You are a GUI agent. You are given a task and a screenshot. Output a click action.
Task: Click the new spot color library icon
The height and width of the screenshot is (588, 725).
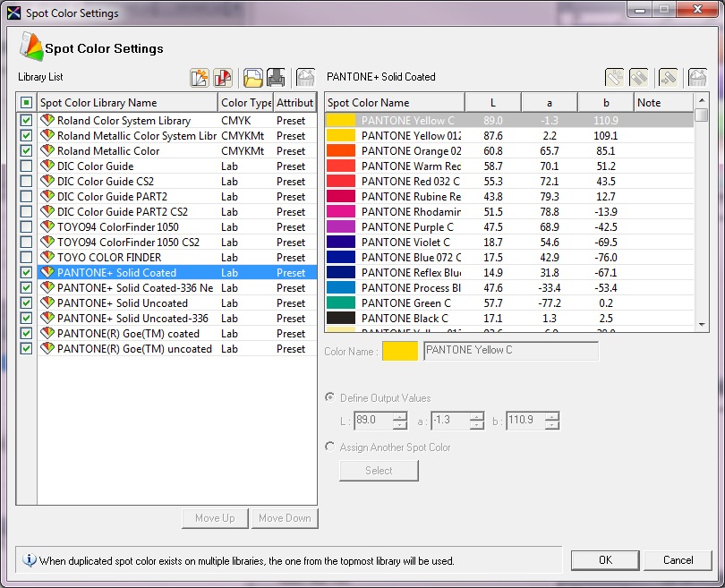(x=200, y=78)
